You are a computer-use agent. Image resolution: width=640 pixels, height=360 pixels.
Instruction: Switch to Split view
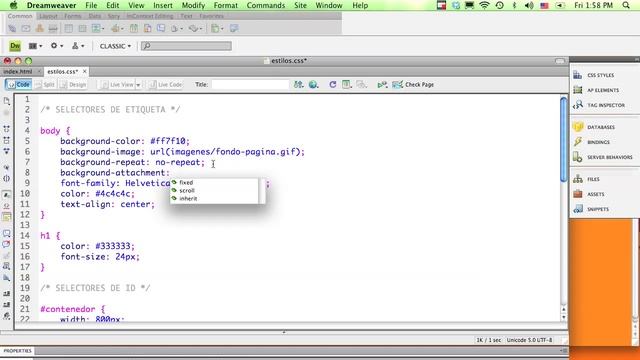tap(44, 84)
